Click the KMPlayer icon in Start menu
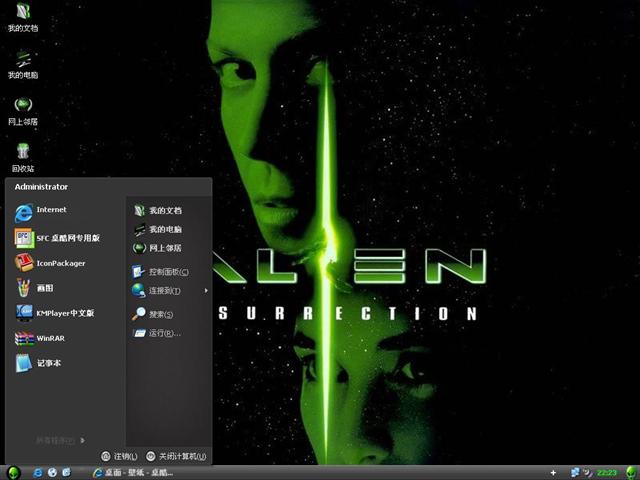 click(x=24, y=313)
